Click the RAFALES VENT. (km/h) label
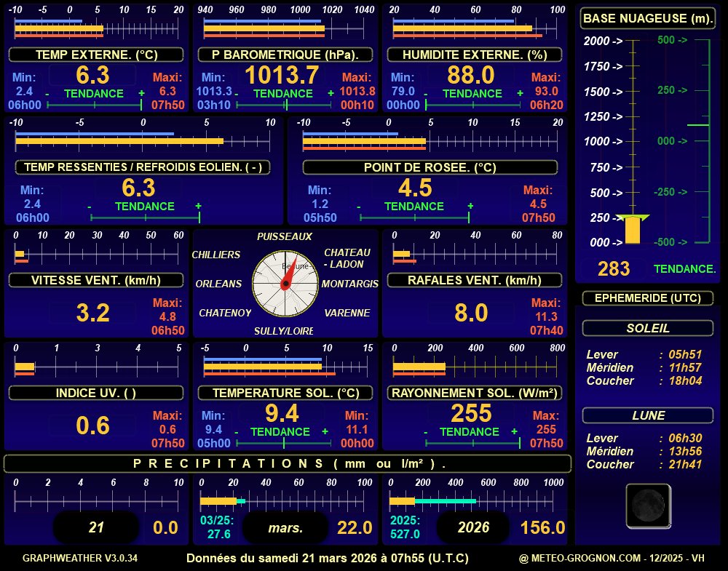This screenshot has width=728, height=571. click(x=474, y=280)
